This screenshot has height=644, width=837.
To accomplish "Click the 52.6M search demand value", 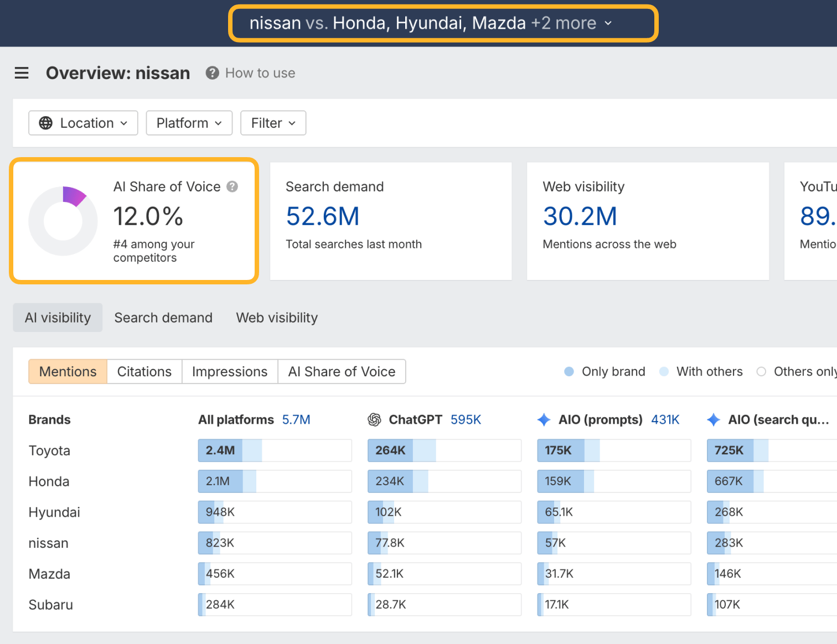I will (x=323, y=216).
